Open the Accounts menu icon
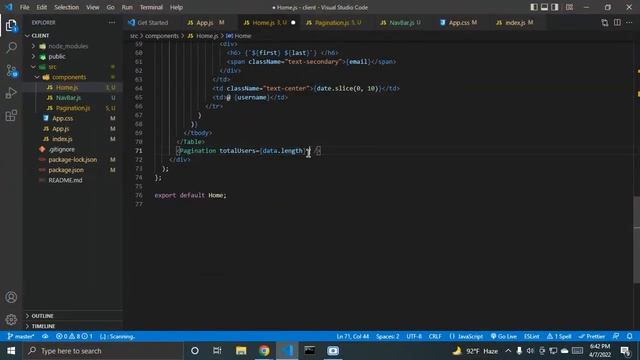 click(x=11, y=297)
